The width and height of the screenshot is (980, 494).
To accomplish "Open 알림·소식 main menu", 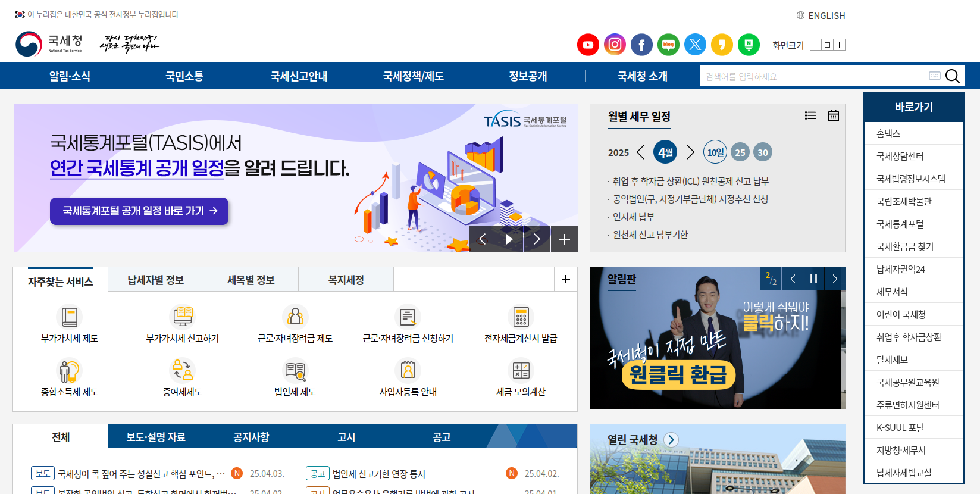I will pos(70,76).
